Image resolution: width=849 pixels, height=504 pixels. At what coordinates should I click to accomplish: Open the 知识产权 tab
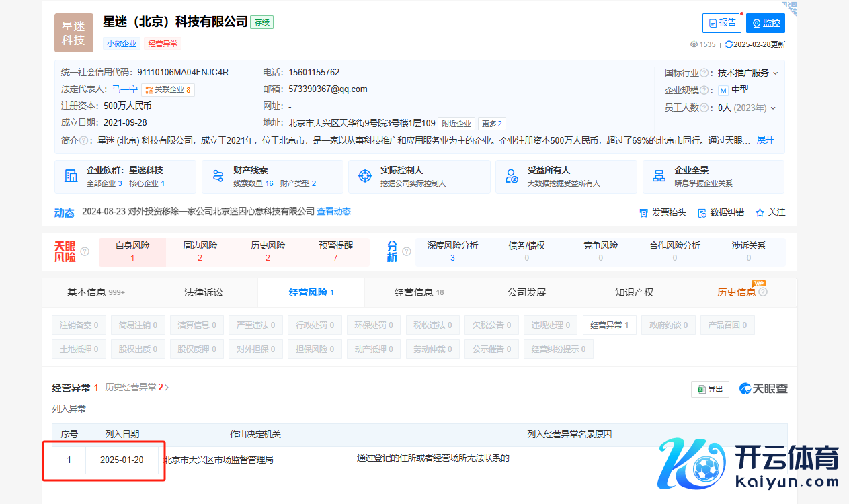(x=633, y=292)
